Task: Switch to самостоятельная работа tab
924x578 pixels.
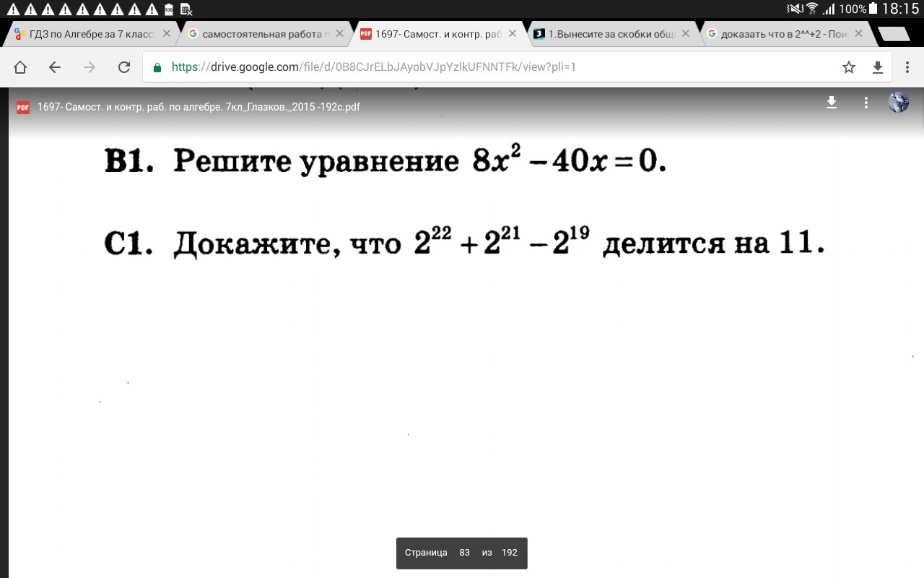Action: (258, 34)
